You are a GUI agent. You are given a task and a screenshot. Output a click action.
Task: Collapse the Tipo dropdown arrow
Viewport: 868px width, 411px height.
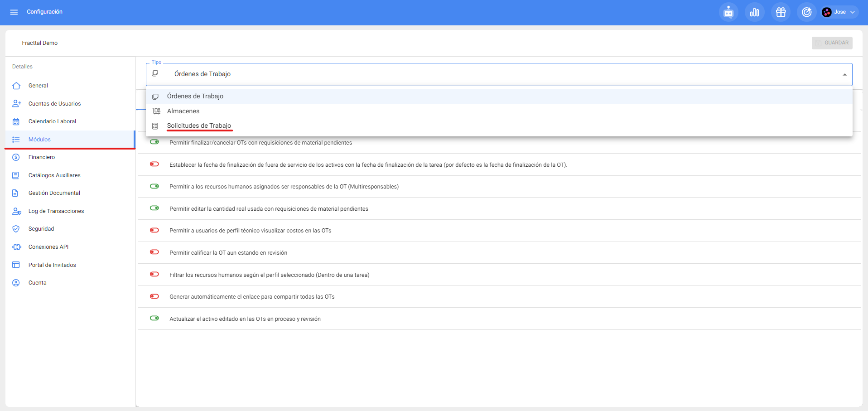click(x=844, y=75)
